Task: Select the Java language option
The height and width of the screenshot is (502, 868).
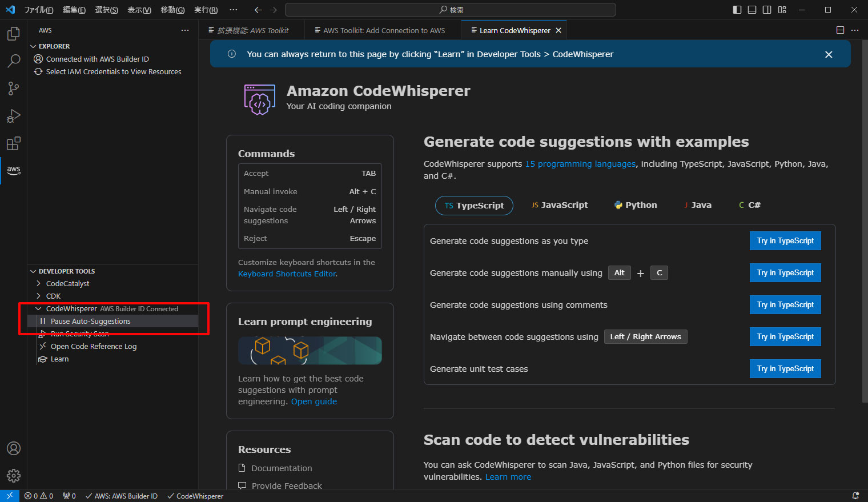Action: (x=698, y=205)
